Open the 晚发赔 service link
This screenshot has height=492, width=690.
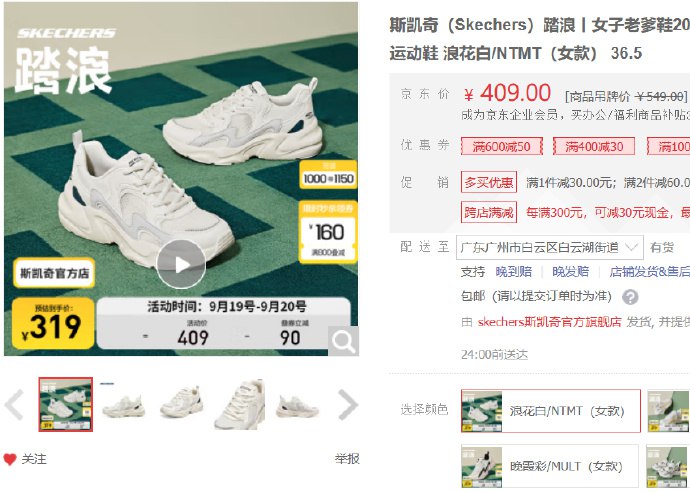[570, 272]
